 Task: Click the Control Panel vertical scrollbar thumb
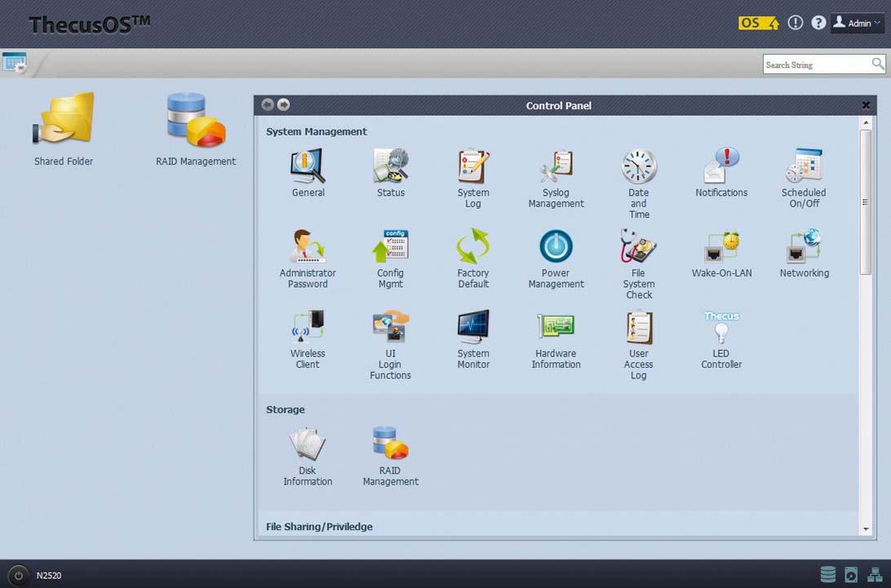pos(866,202)
